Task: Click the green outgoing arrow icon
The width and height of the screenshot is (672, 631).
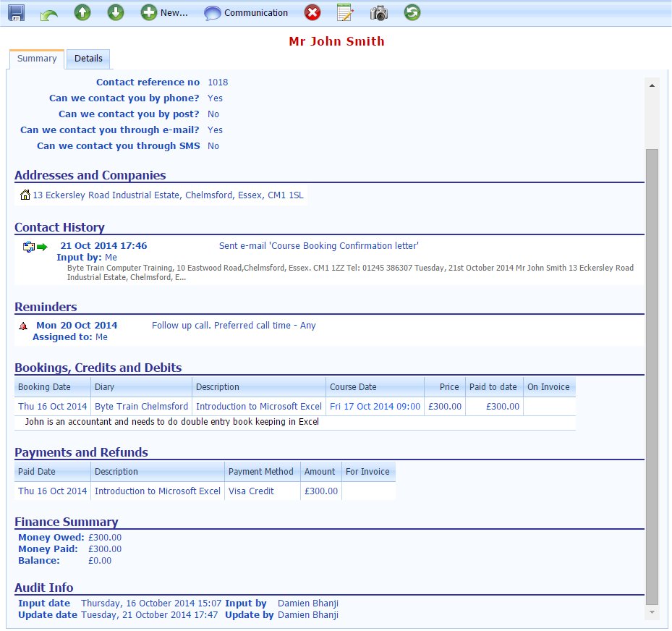Action: (x=42, y=247)
